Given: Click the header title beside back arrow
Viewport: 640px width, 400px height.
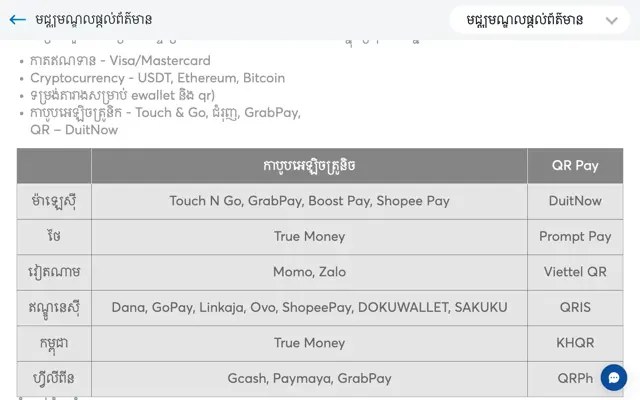Looking at the screenshot, I should [93, 19].
